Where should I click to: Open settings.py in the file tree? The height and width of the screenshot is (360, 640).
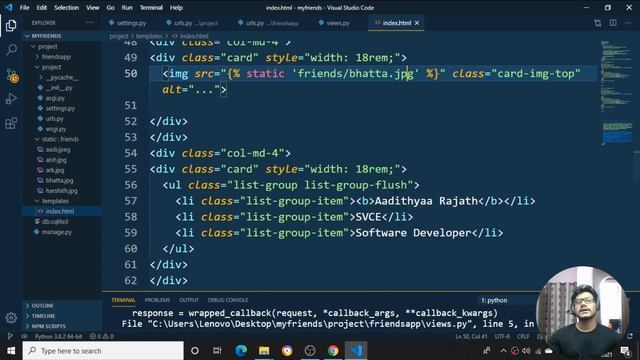[x=60, y=109]
